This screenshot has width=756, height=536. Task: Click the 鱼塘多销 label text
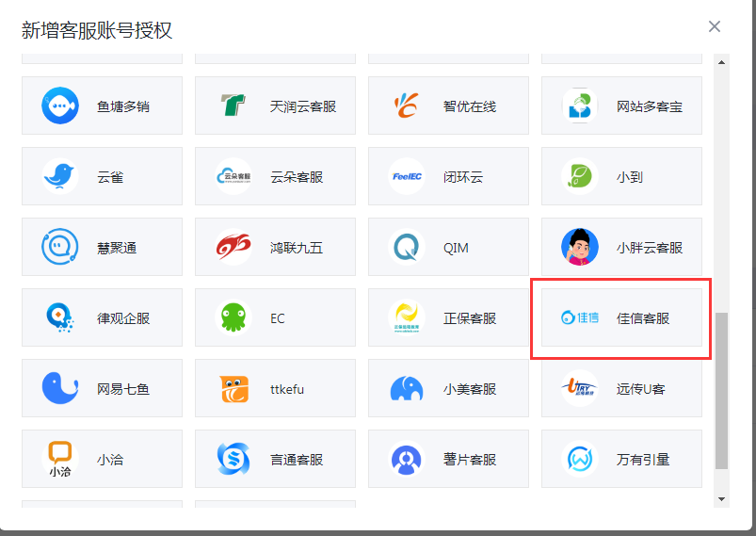pyautogui.click(x=123, y=106)
